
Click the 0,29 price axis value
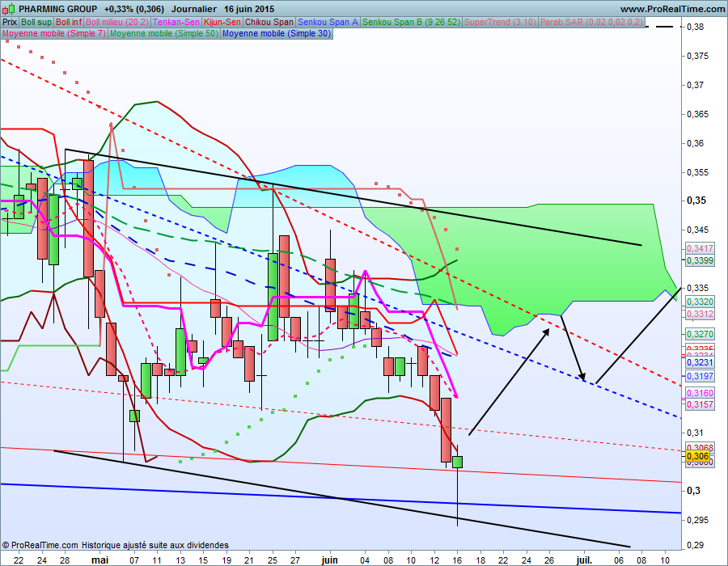coord(696,546)
